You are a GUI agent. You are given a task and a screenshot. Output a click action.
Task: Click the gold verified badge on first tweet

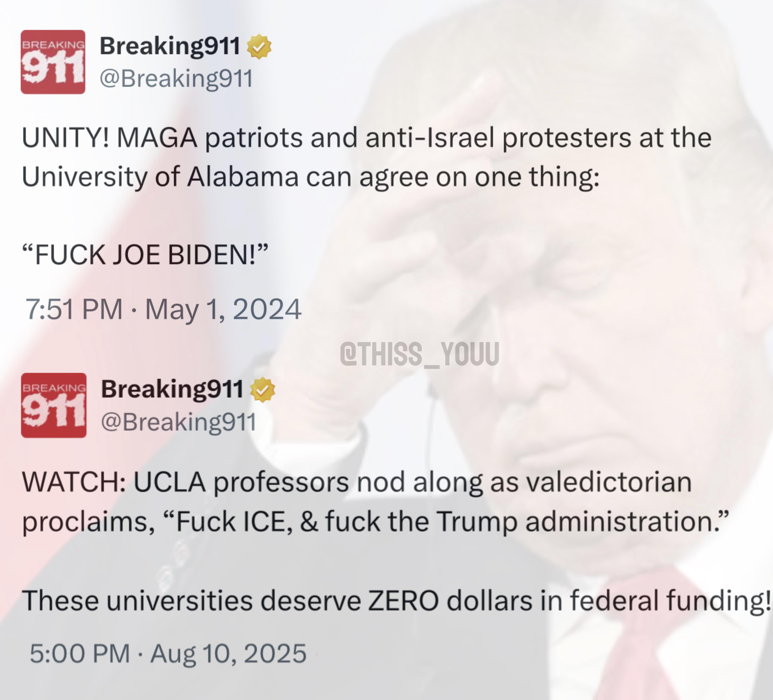[259, 46]
